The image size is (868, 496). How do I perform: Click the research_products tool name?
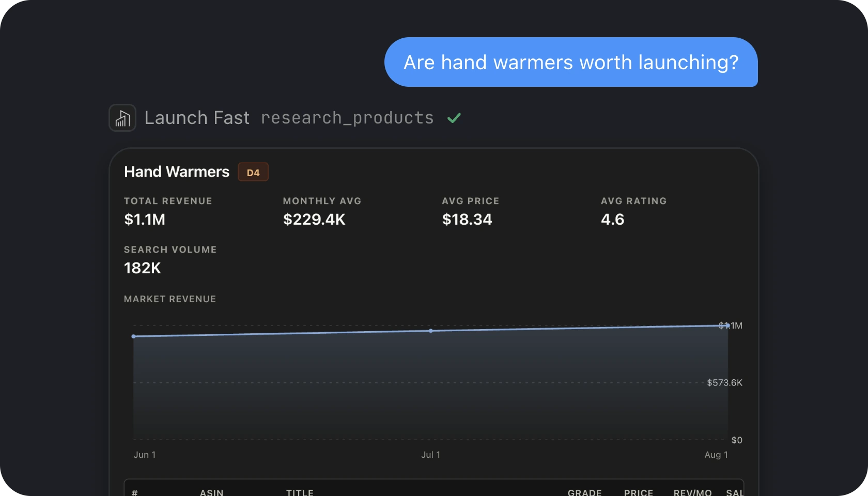tap(347, 118)
